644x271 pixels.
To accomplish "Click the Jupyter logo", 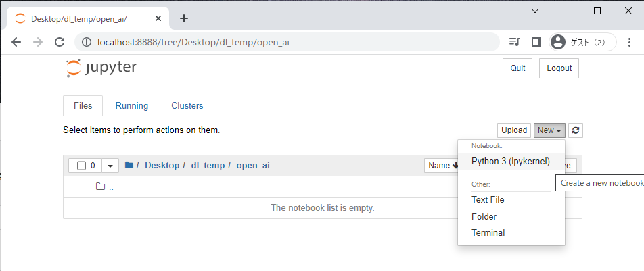I will 101,68.
